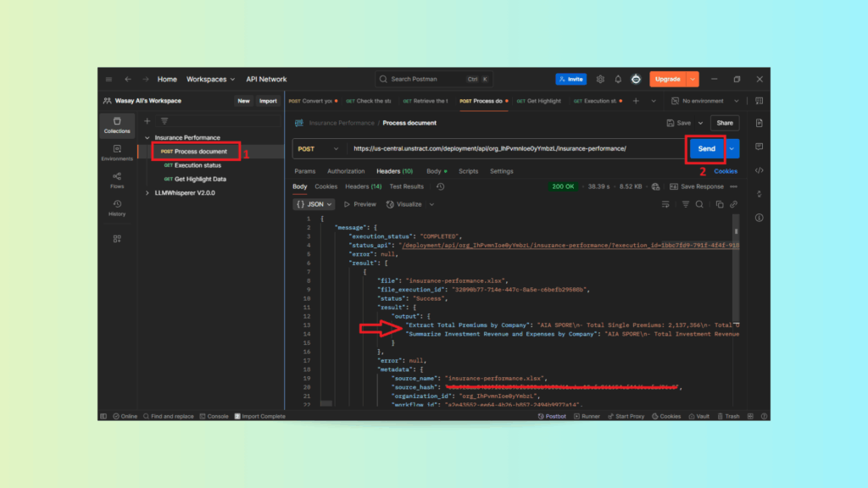
Task: Collapse the Insurance Performance collection
Action: (x=147, y=137)
